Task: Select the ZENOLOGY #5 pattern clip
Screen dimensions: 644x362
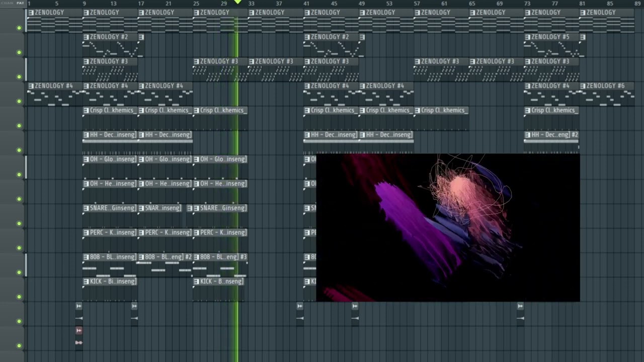Action: 551,45
